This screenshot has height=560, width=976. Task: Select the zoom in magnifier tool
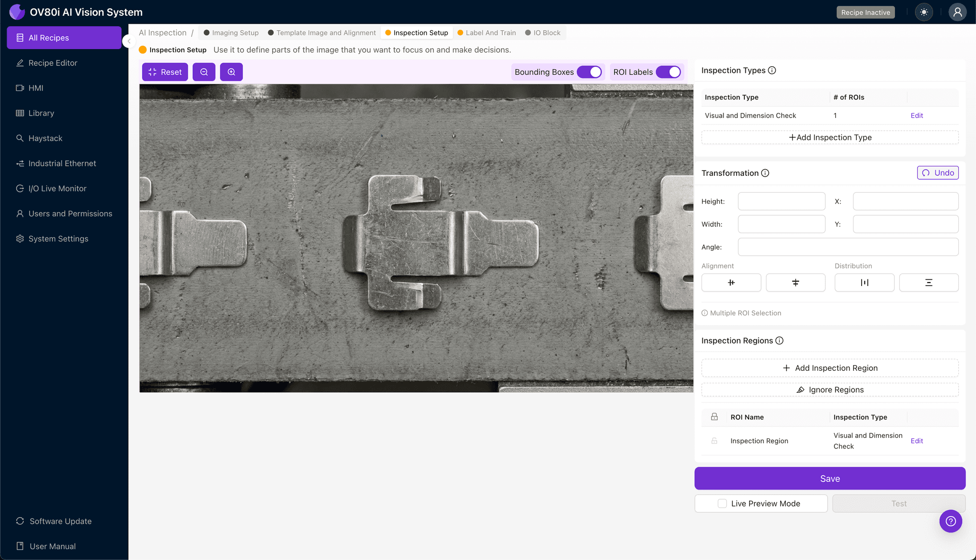click(231, 71)
